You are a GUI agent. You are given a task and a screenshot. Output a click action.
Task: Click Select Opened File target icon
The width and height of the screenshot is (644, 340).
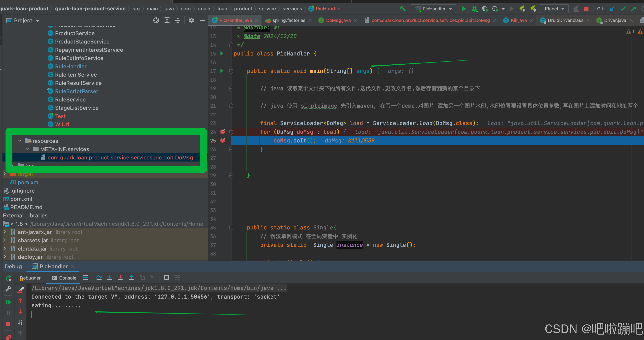tap(156, 20)
